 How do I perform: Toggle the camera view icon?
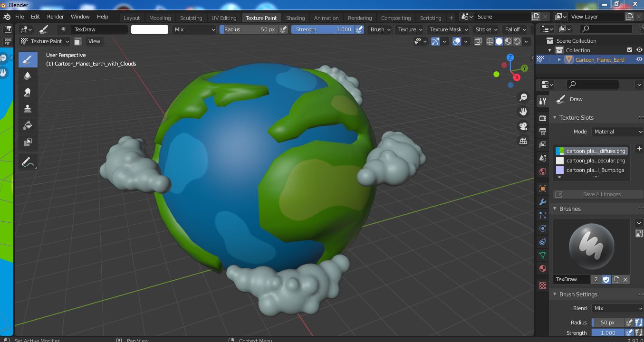[523, 126]
